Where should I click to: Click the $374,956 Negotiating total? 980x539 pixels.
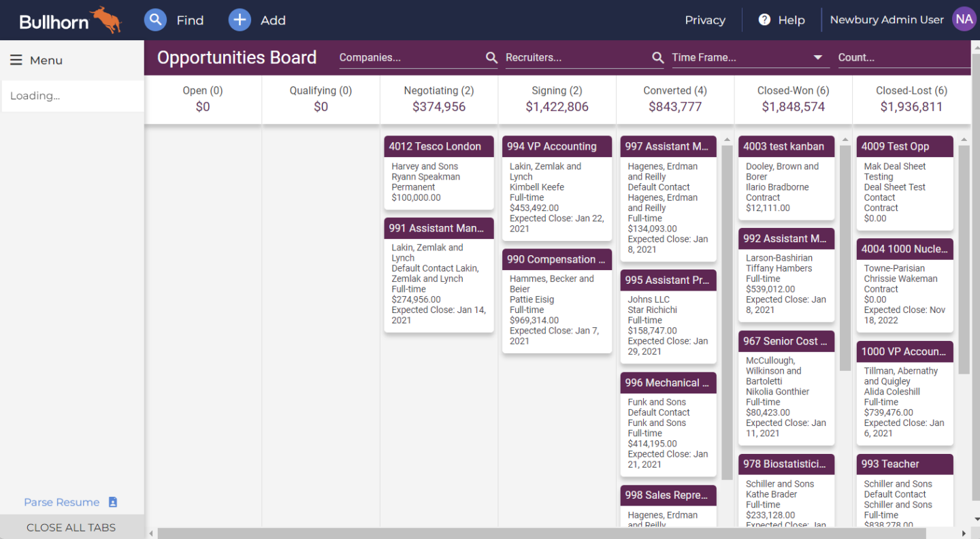tap(439, 107)
